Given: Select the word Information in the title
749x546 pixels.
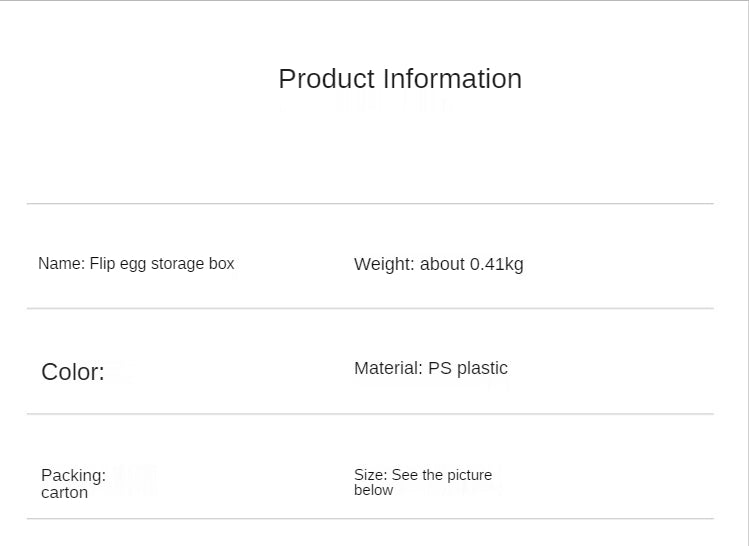Looking at the screenshot, I should (x=452, y=79).
